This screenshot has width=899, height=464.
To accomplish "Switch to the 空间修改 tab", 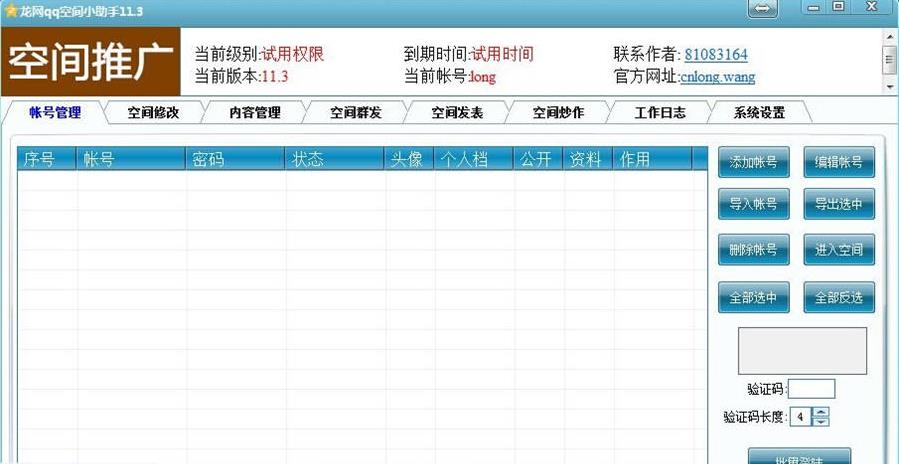I will [x=153, y=113].
